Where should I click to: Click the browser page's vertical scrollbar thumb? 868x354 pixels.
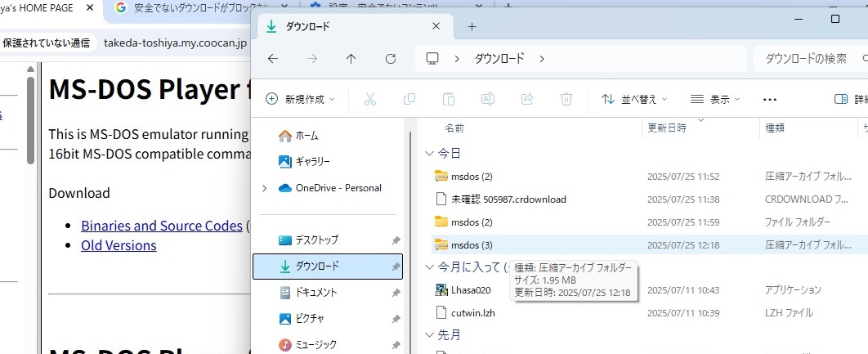click(x=30, y=119)
